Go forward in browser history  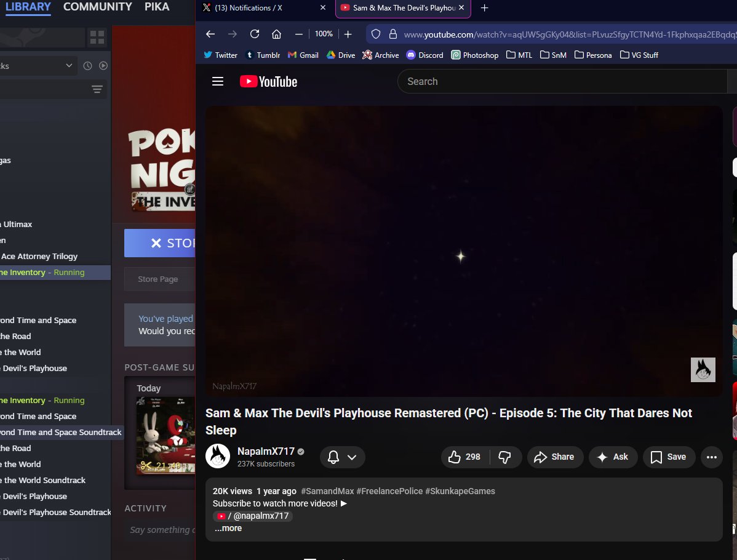click(232, 34)
